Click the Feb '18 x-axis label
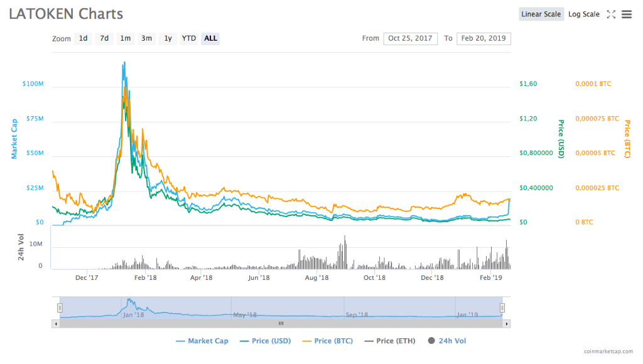Viewport: 643px width, 364px height. [146, 277]
